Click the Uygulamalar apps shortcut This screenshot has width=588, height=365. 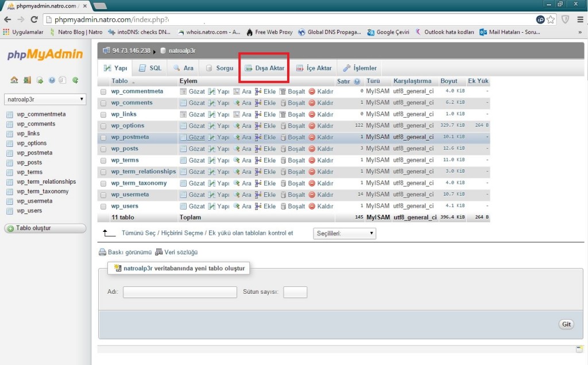pyautogui.click(x=23, y=32)
